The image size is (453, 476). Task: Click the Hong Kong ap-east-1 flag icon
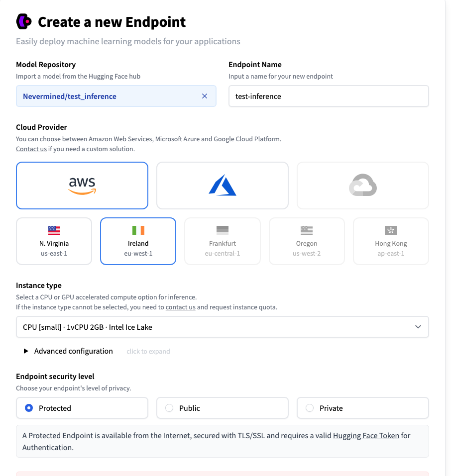[x=391, y=230]
